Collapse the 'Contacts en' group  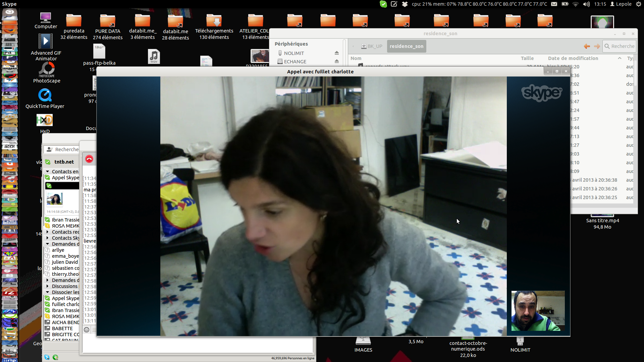tap(48, 172)
